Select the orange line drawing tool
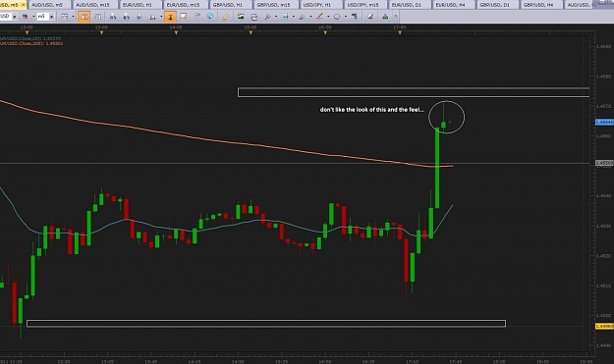Image resolution: width=614 pixels, height=364 pixels. point(319,17)
